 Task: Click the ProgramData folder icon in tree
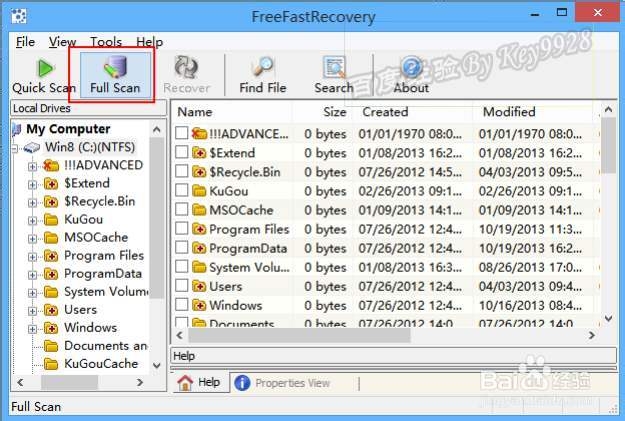(51, 274)
